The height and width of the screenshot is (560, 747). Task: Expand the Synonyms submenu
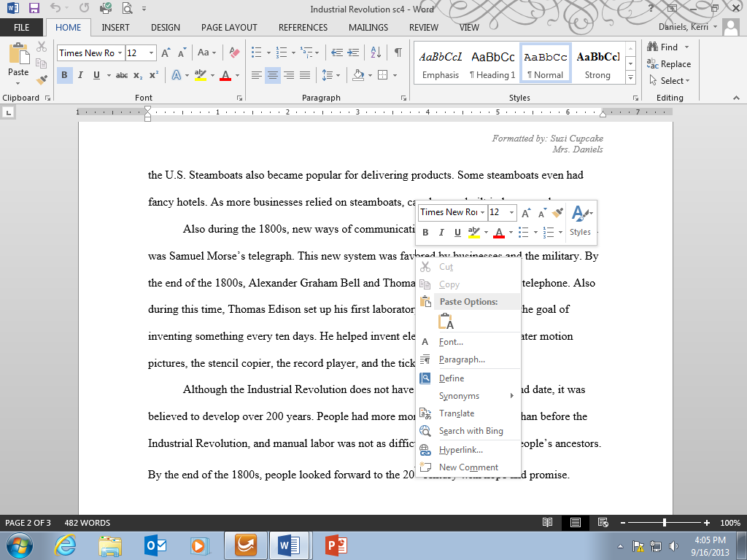tap(469, 396)
